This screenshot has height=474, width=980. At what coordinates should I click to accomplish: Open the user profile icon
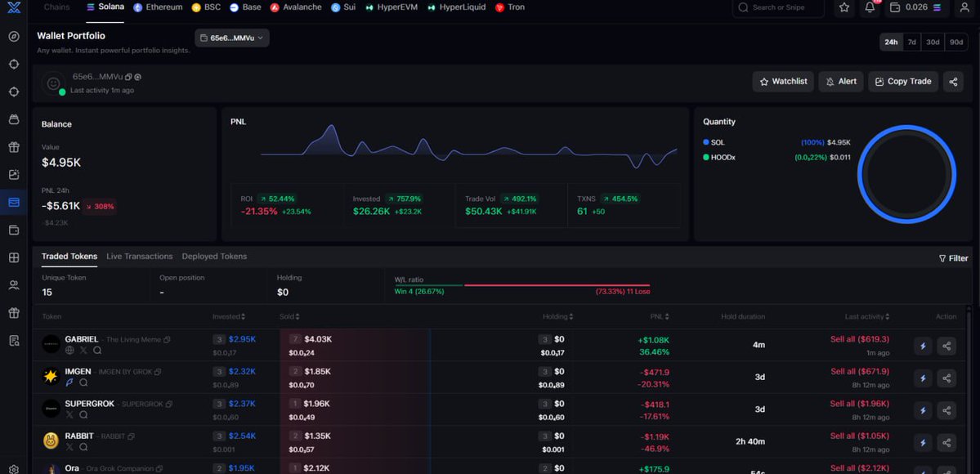pos(964,7)
